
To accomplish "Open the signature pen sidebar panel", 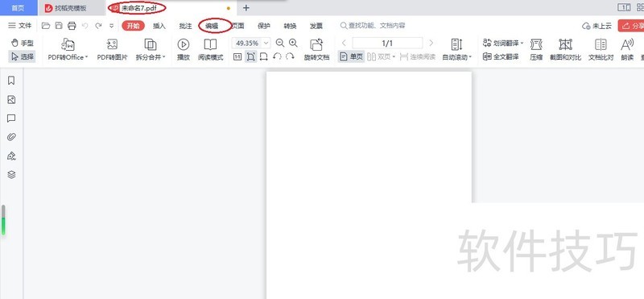I will tap(11, 156).
